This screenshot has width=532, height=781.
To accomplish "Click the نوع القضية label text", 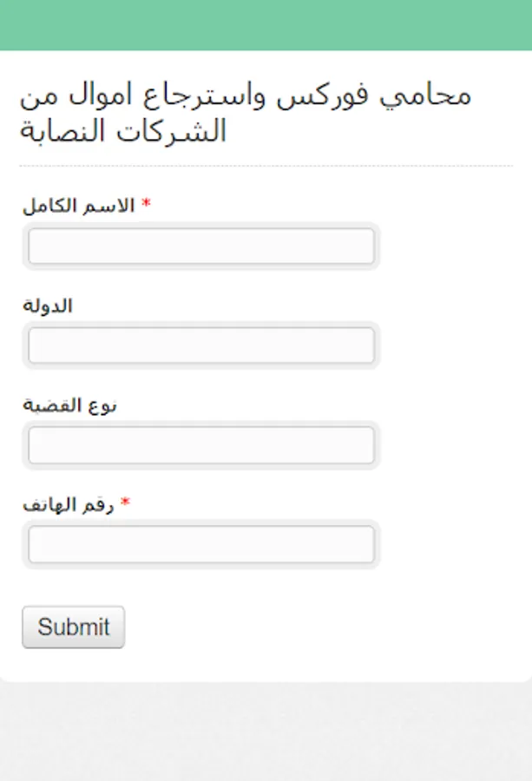I will point(69,405).
